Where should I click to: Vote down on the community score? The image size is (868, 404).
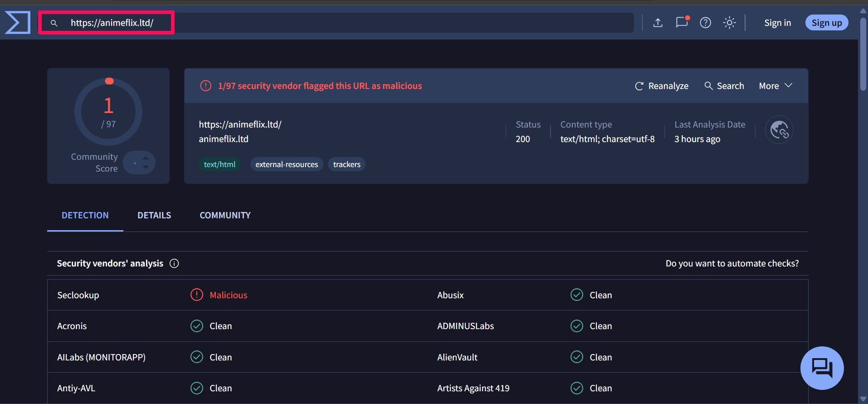coord(146,167)
